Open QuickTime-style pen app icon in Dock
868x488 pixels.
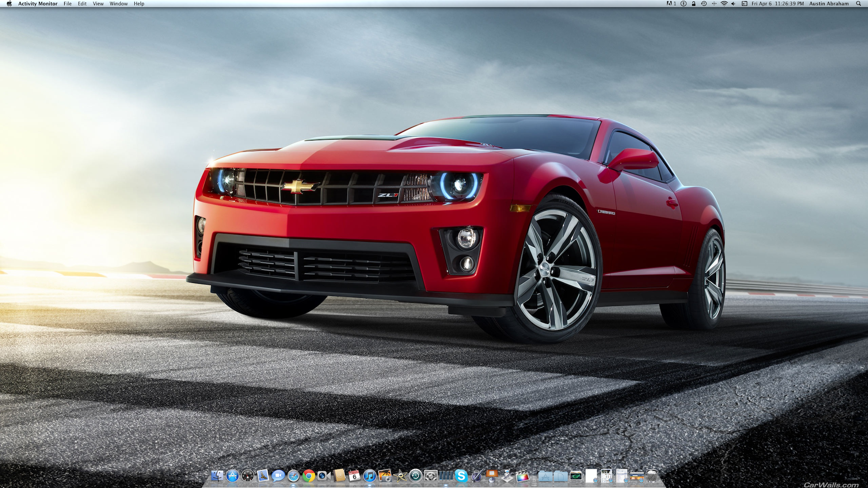(476, 475)
